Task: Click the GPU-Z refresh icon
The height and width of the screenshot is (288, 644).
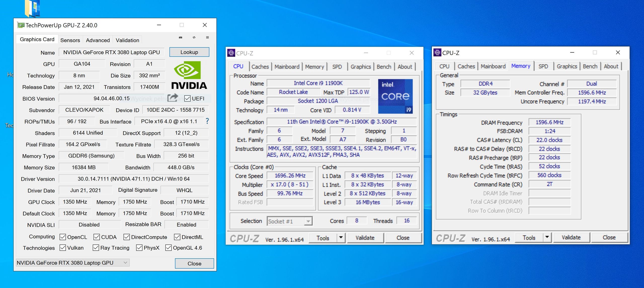Action: coord(194,37)
